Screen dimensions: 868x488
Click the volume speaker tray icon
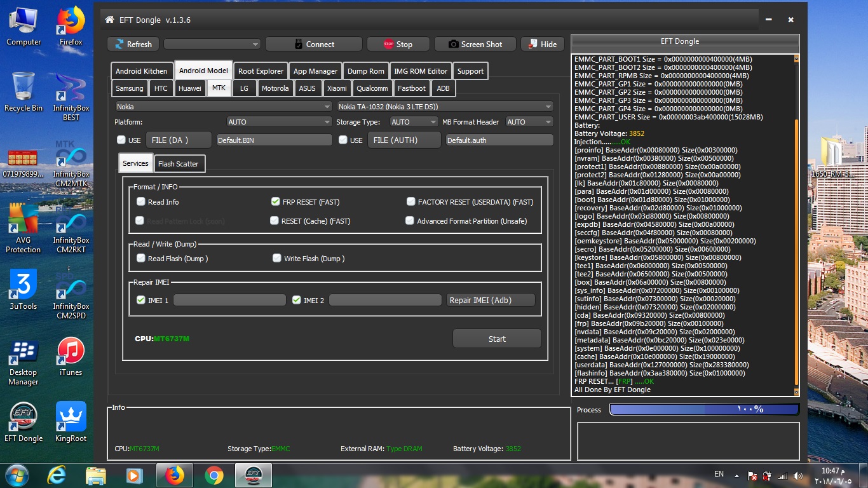(x=798, y=475)
